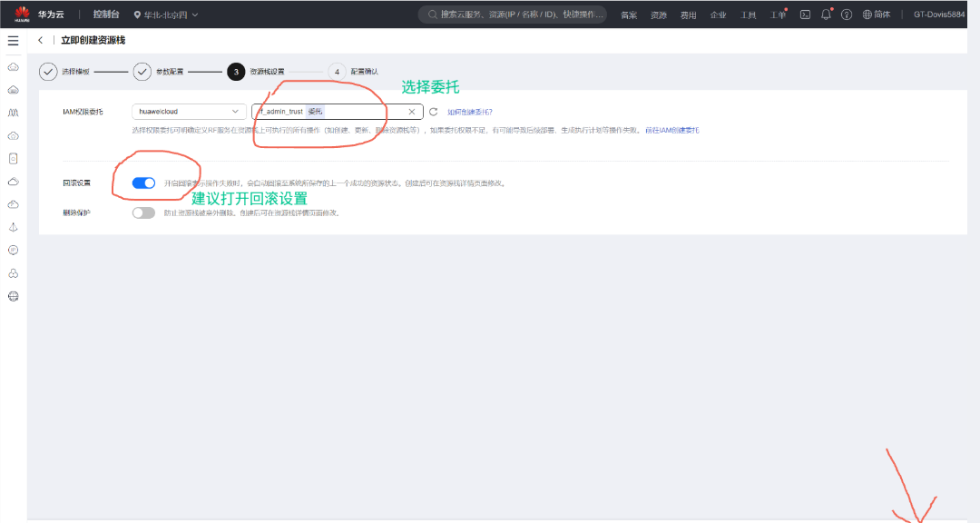980x523 pixels.
Task: Click the top search box for cloud services
Action: click(x=513, y=15)
